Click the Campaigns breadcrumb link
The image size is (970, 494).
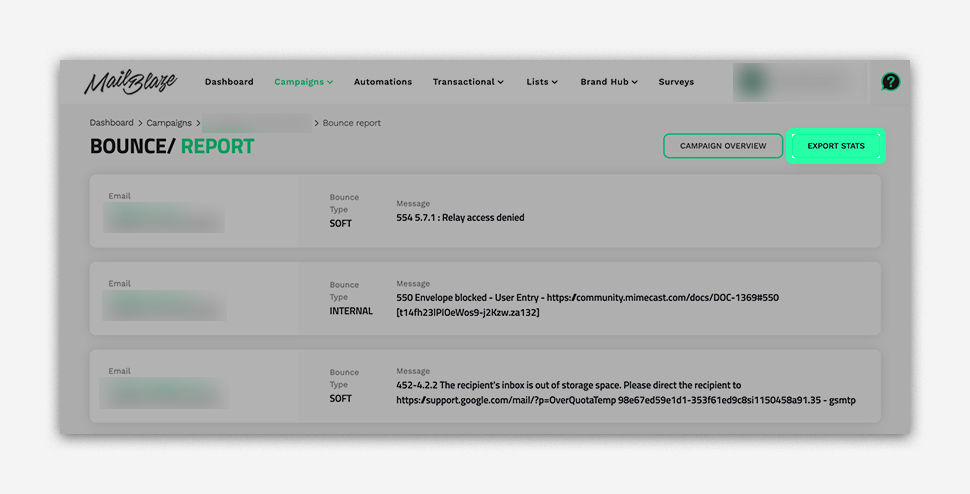[169, 123]
